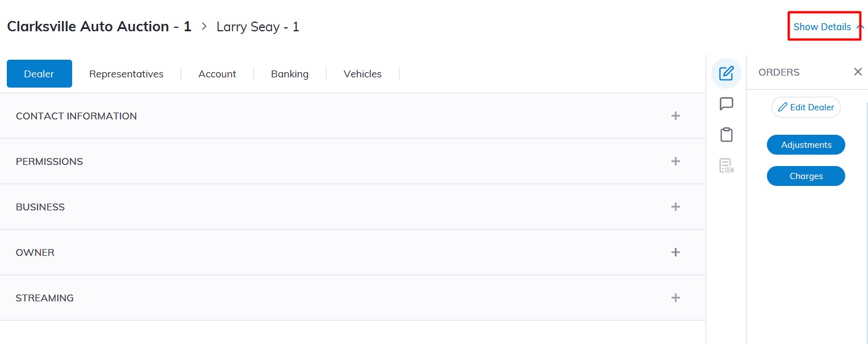The height and width of the screenshot is (344, 868).
Task: Click the Adjustments button
Action: (x=806, y=145)
